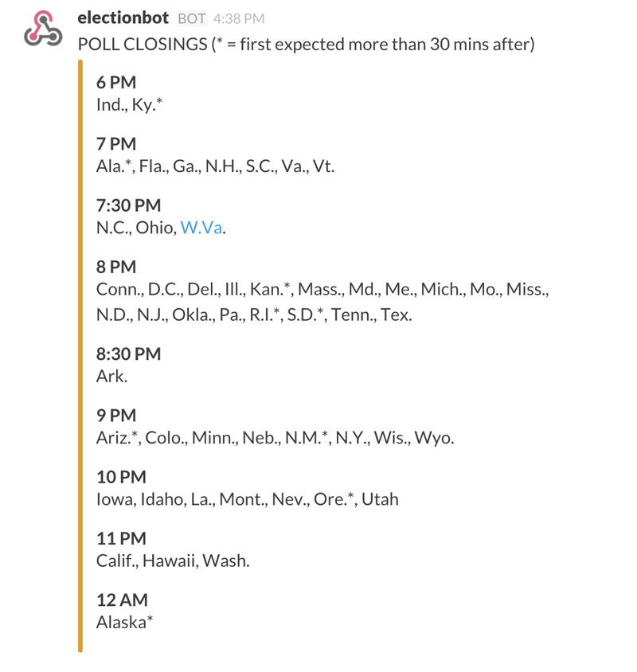Select the 10 PM heading
Viewport: 637px width, 672px height.
click(x=121, y=477)
